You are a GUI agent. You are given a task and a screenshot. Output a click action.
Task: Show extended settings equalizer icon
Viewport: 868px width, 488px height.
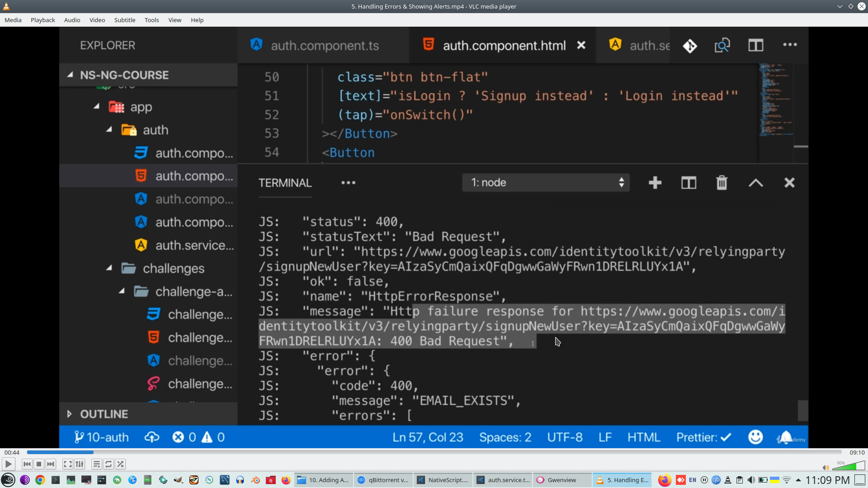pyautogui.click(x=80, y=464)
